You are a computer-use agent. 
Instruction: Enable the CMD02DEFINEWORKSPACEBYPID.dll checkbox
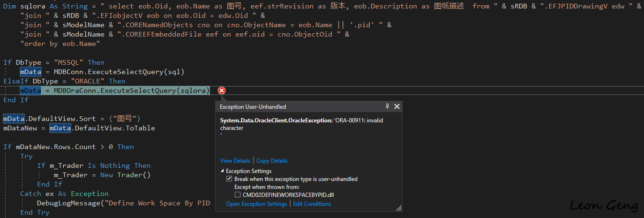pos(238,195)
